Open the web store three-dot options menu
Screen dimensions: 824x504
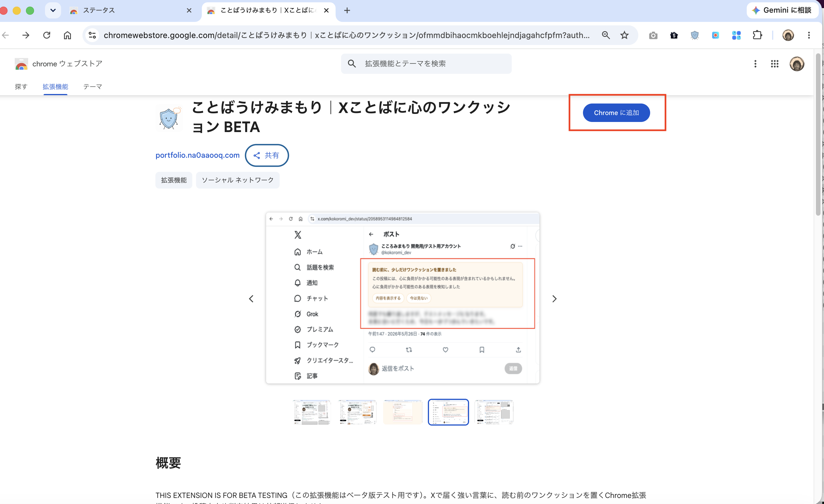[755, 63]
